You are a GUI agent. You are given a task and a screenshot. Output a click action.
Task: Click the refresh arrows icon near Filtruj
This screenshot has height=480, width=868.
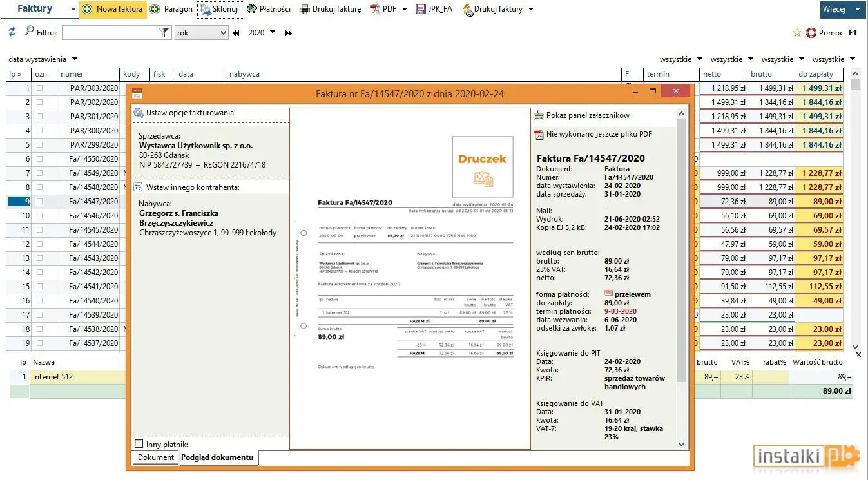[12, 32]
